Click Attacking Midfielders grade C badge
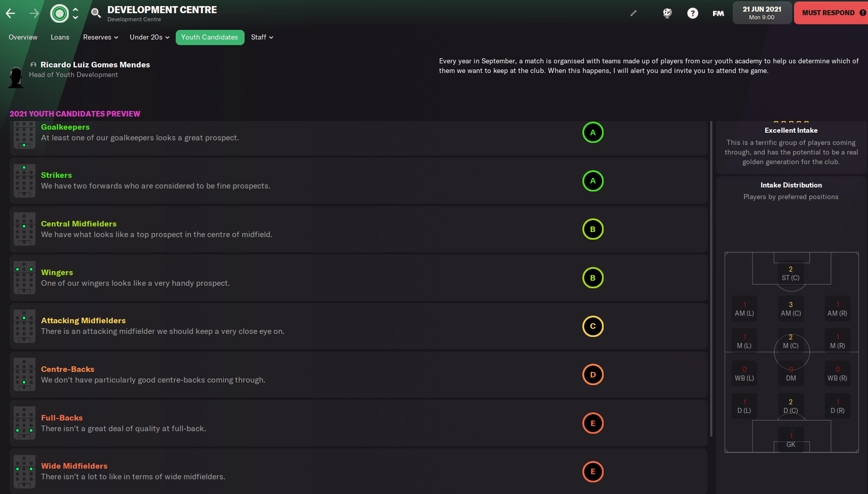This screenshot has height=494, width=868. pos(593,326)
